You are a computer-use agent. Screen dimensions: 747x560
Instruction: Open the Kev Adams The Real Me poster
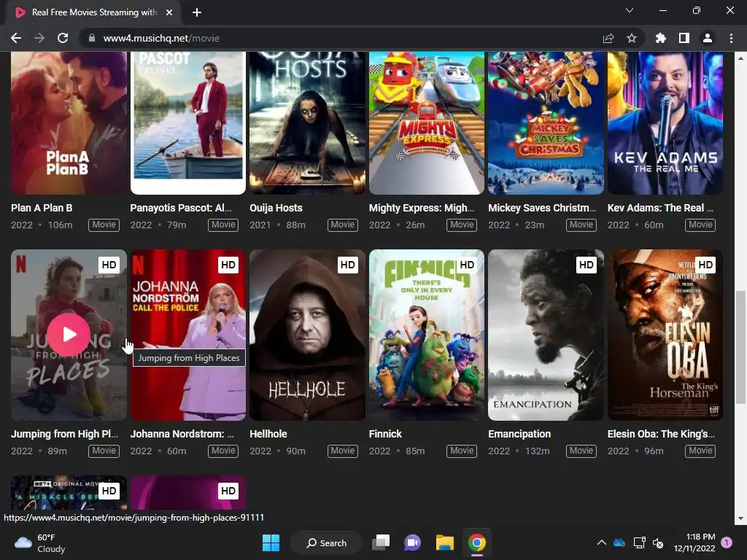665,122
